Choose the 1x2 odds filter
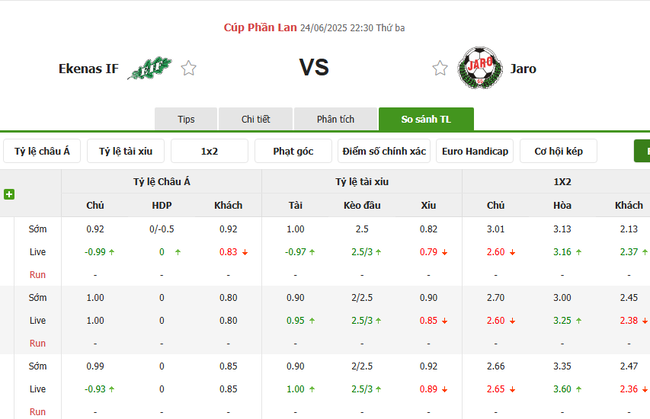650x419 pixels. pyautogui.click(x=209, y=151)
